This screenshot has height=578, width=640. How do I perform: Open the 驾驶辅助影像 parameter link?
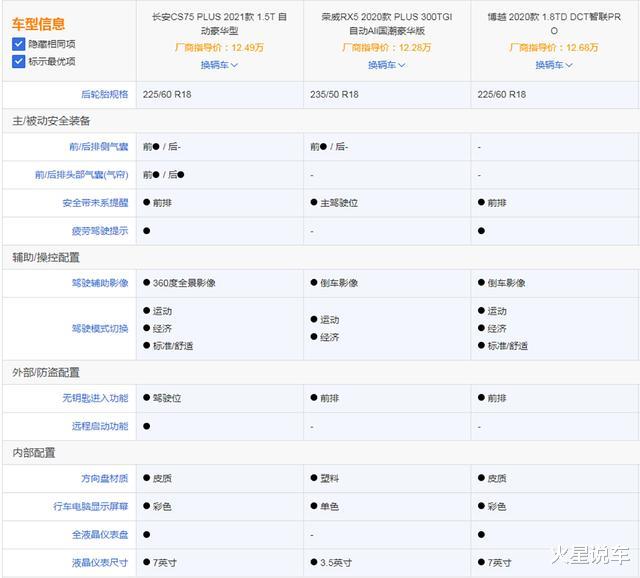pos(100,283)
